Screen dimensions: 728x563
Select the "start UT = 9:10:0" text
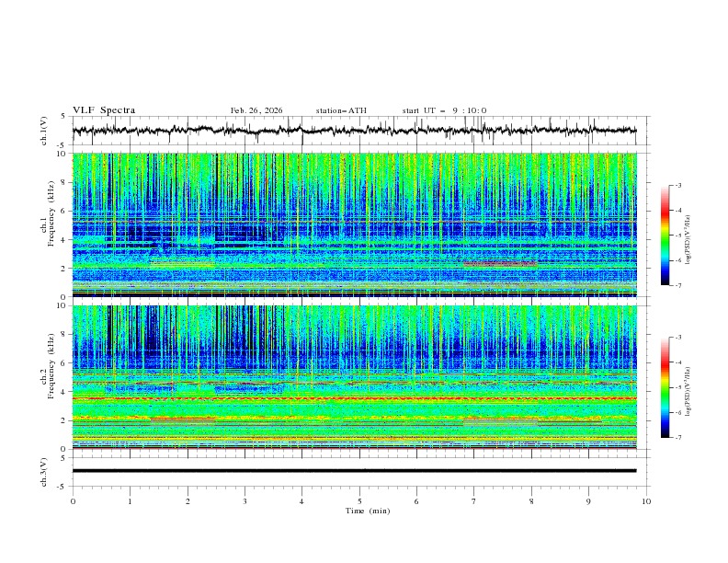(444, 110)
